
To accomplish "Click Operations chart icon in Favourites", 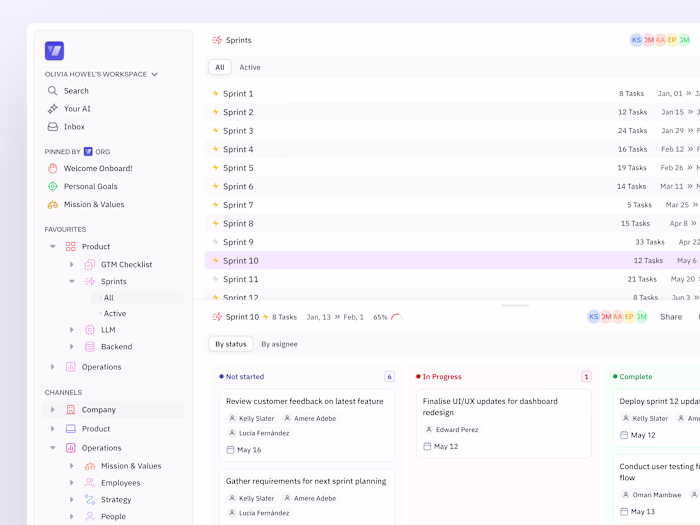I will [71, 367].
